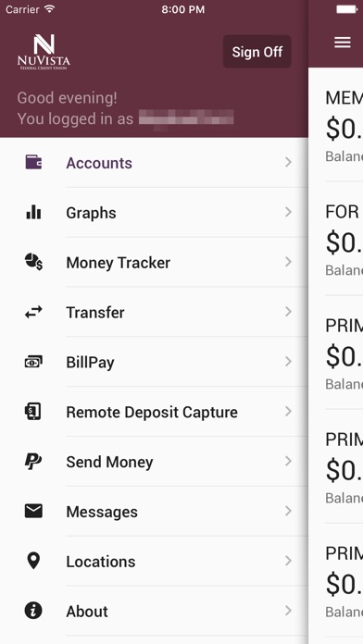The image size is (363, 644).
Task: Tap the wallet icon beside Accounts
Action: tap(33, 162)
